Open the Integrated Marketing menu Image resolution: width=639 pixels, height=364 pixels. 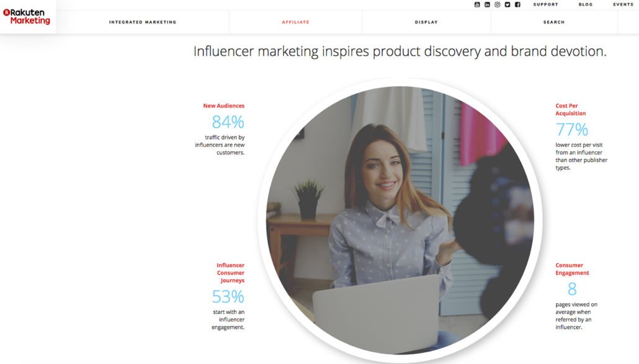pyautogui.click(x=143, y=22)
